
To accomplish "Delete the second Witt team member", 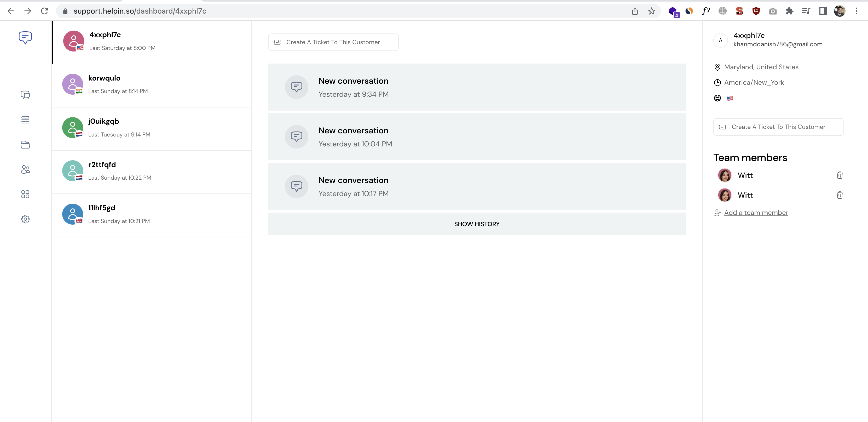I will click(839, 195).
